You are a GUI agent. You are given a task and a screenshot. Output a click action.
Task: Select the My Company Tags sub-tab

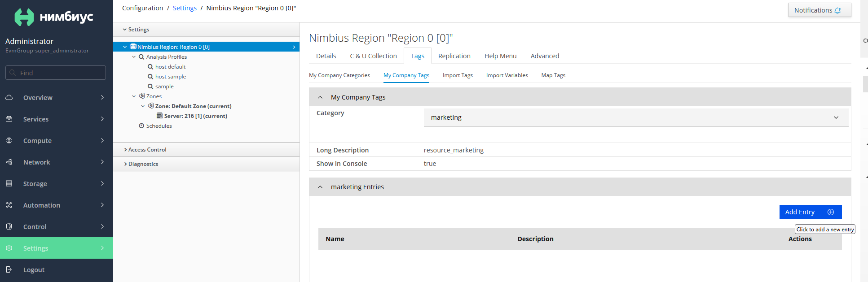tap(406, 75)
